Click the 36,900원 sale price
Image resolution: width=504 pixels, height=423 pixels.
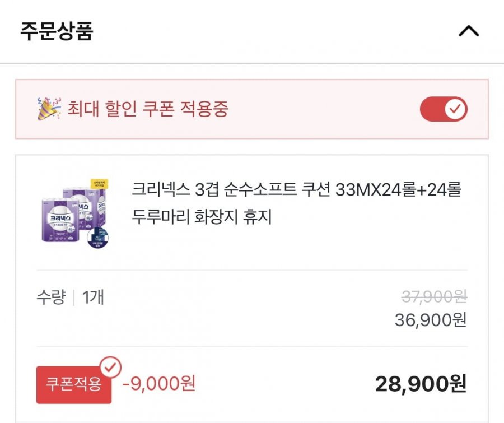431,320
